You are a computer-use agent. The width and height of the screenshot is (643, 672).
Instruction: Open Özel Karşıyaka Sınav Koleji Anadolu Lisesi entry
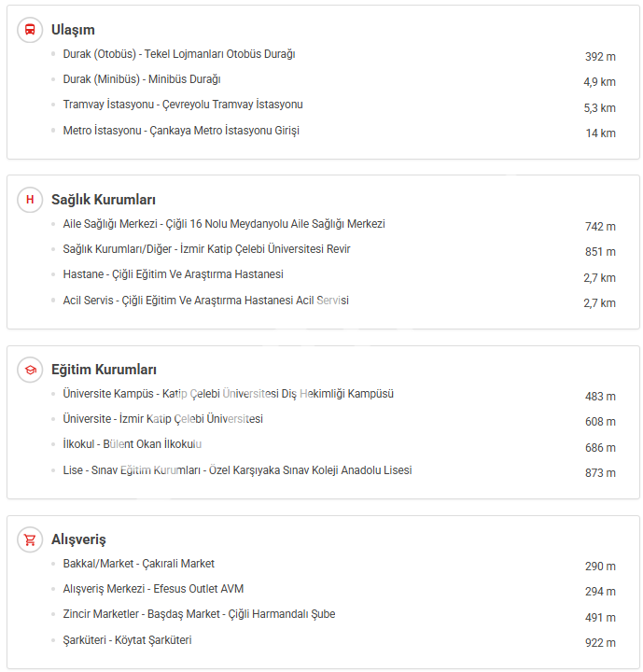coord(237,470)
